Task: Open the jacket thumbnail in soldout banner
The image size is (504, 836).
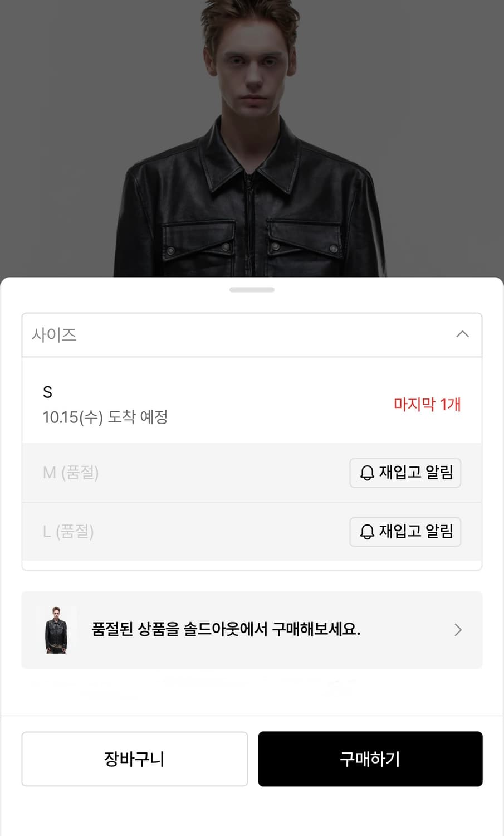Action: [56, 630]
